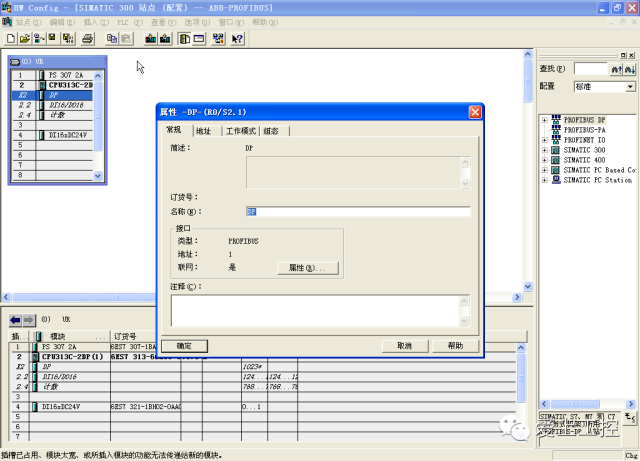The image size is (640, 461).
Task: Toggle the hardware catalog toolbar icon
Action: click(x=184, y=39)
